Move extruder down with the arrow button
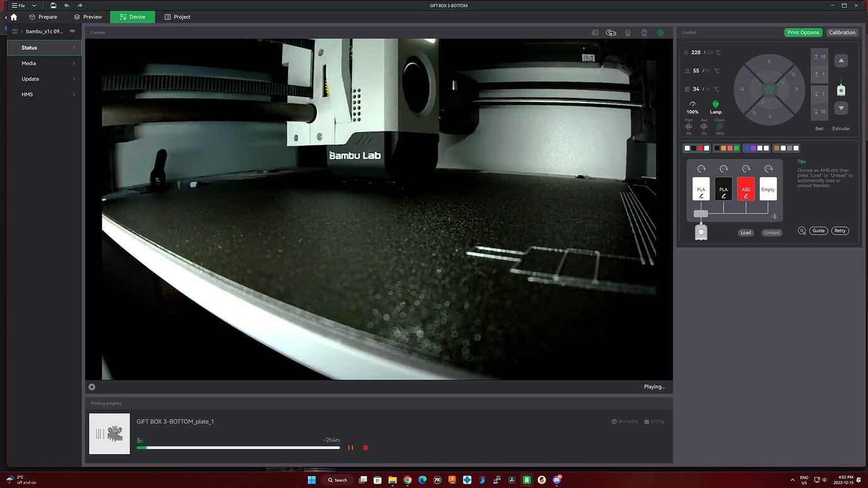The width and height of the screenshot is (868, 488). (x=841, y=108)
